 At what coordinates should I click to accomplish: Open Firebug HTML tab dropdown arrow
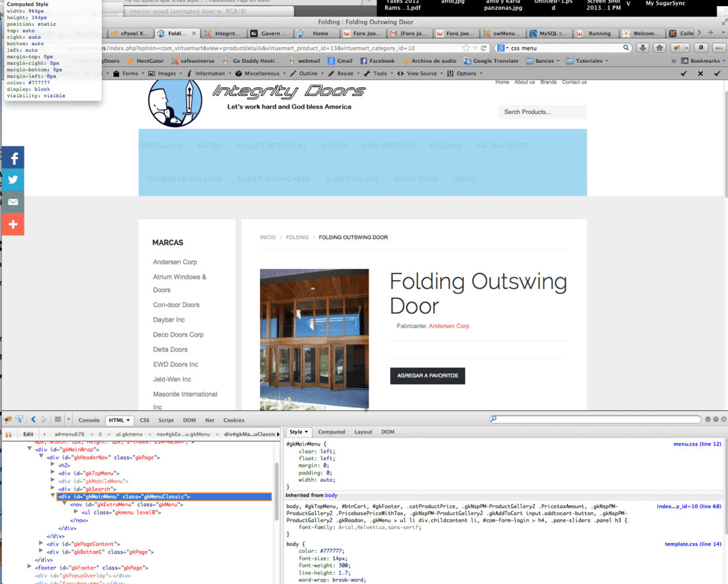[x=128, y=420]
